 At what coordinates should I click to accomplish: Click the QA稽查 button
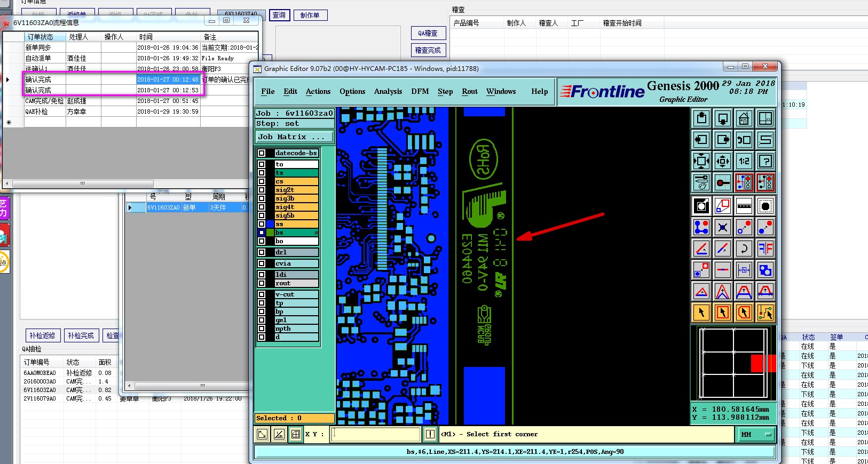(428, 33)
